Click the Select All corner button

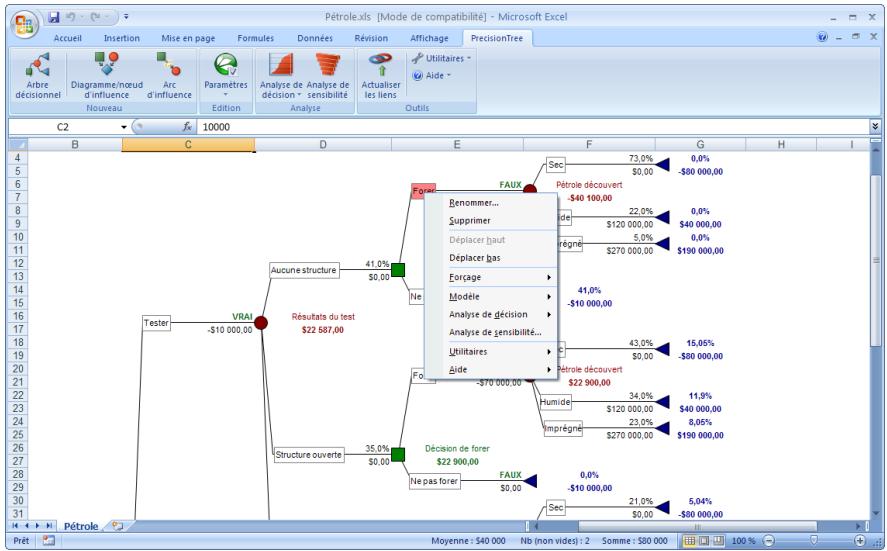coord(18,145)
